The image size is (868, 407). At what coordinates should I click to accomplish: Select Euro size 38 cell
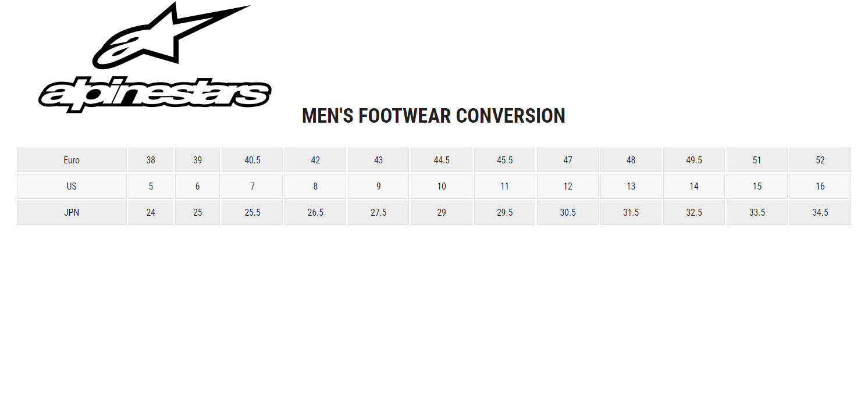[151, 160]
